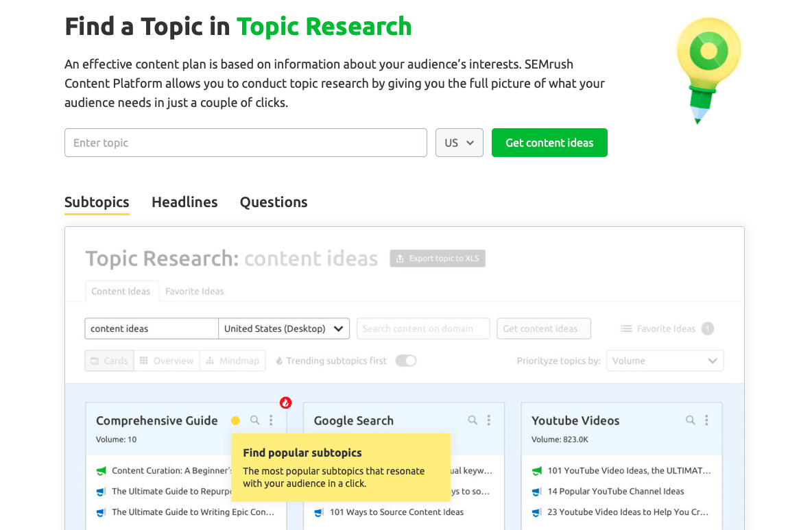The image size is (812, 530).
Task: Click the Volume: 823.0K text
Action: 560,439
